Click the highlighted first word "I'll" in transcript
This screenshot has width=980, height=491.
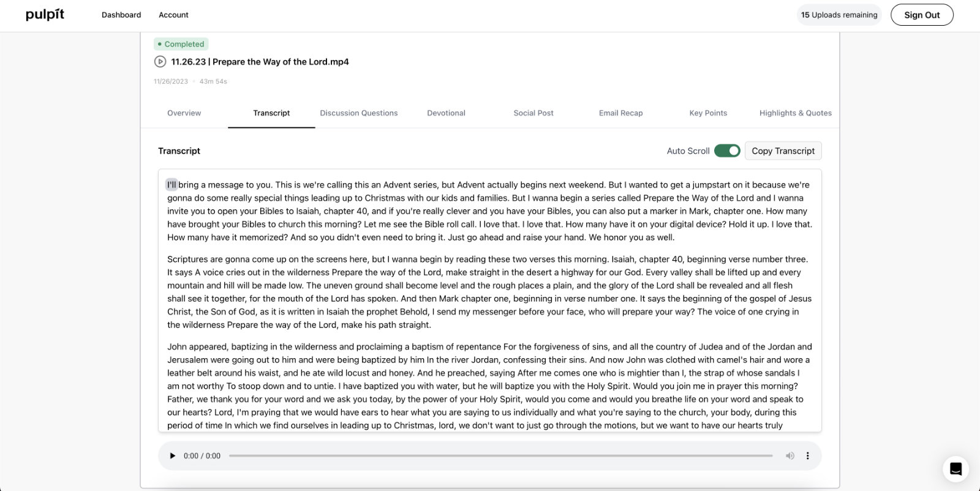(171, 185)
